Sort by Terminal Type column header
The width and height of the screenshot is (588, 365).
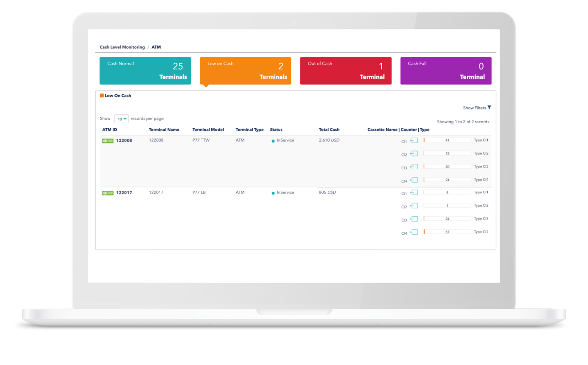pyautogui.click(x=249, y=130)
